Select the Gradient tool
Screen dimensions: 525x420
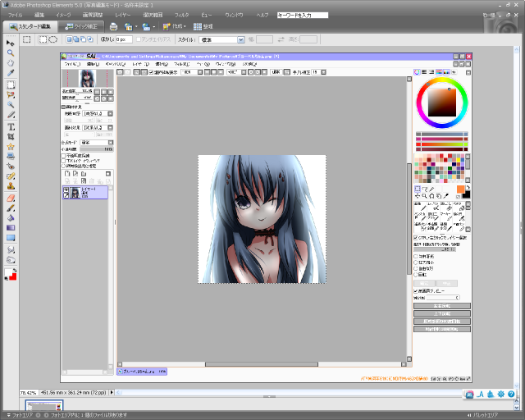(11, 228)
